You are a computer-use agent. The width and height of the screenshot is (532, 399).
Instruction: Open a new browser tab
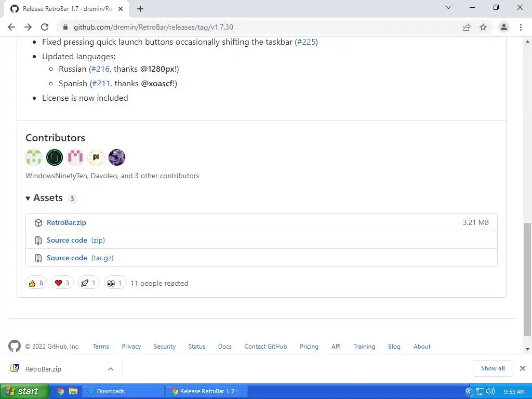pyautogui.click(x=140, y=9)
